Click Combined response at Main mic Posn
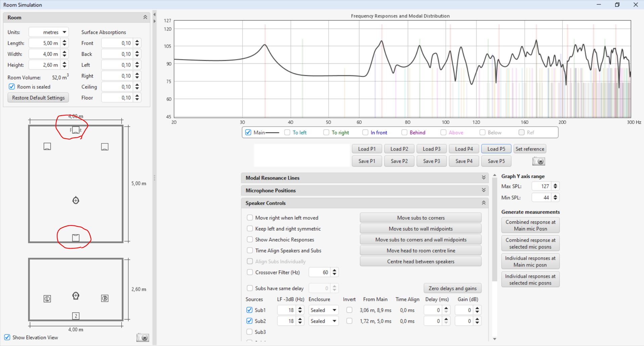The width and height of the screenshot is (644, 346). tap(530, 225)
